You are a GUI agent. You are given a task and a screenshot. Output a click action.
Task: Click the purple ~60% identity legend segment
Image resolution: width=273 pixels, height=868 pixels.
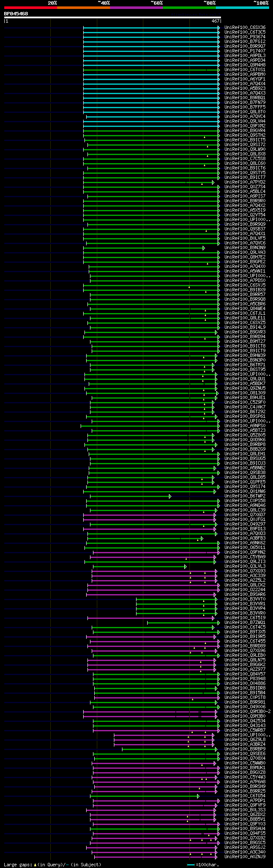click(x=136, y=8)
